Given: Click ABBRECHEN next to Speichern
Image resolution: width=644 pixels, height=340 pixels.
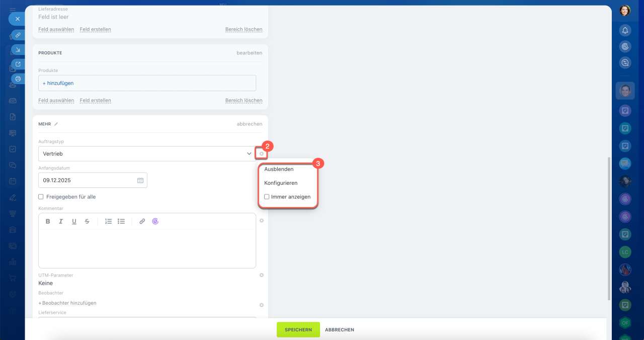Looking at the screenshot, I should pyautogui.click(x=340, y=330).
